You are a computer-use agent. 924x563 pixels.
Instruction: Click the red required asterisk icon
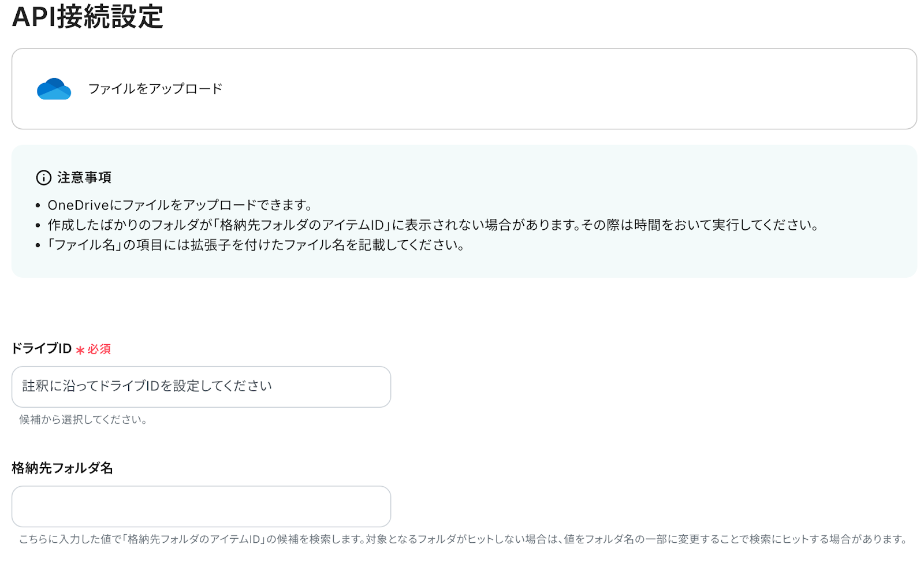coord(80,350)
